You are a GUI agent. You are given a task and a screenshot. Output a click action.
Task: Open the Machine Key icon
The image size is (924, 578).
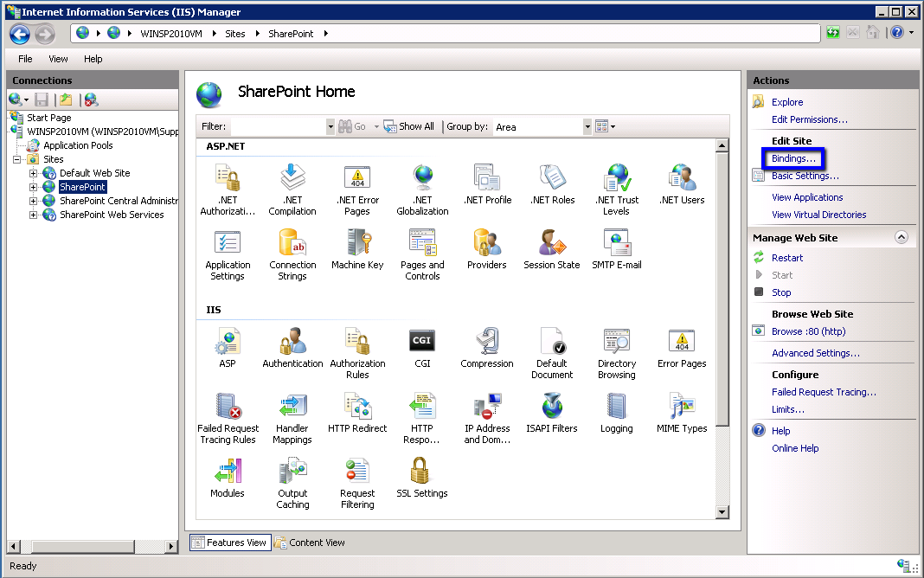point(357,244)
